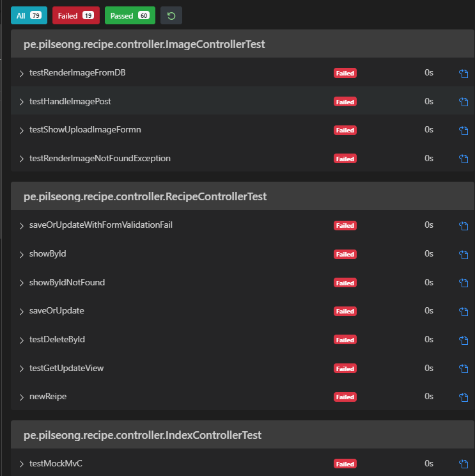Click the Failed badge on testShowUploadImageFormn
Image resolution: width=475 pixels, height=476 pixels.
(345, 131)
